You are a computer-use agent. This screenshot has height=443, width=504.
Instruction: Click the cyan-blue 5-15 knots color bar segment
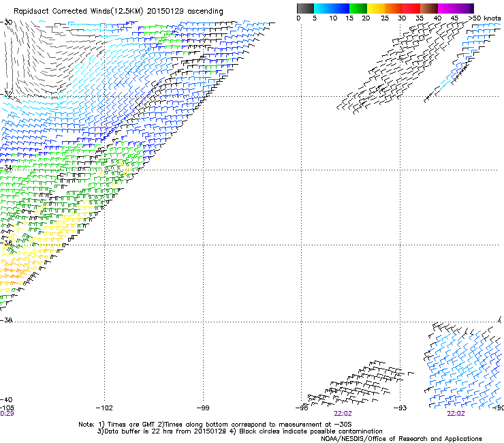point(332,8)
